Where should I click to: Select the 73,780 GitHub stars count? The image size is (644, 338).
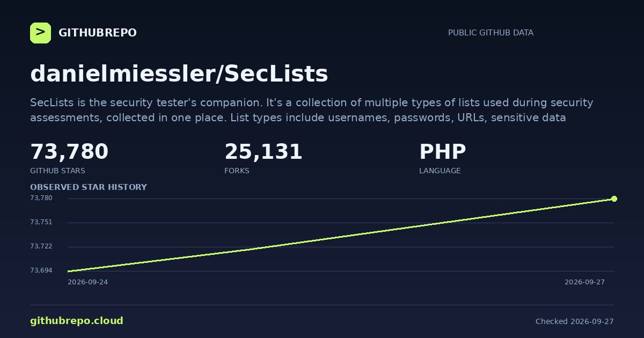[69, 152]
